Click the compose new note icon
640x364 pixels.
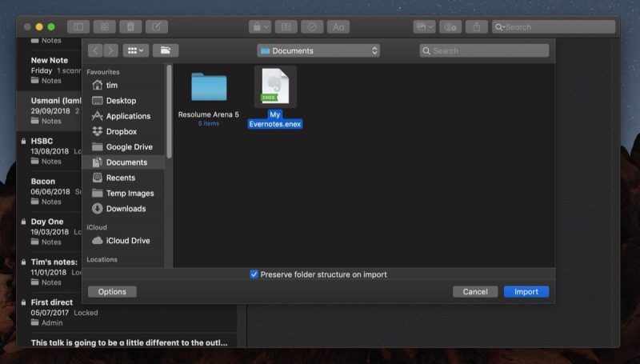coord(157,27)
